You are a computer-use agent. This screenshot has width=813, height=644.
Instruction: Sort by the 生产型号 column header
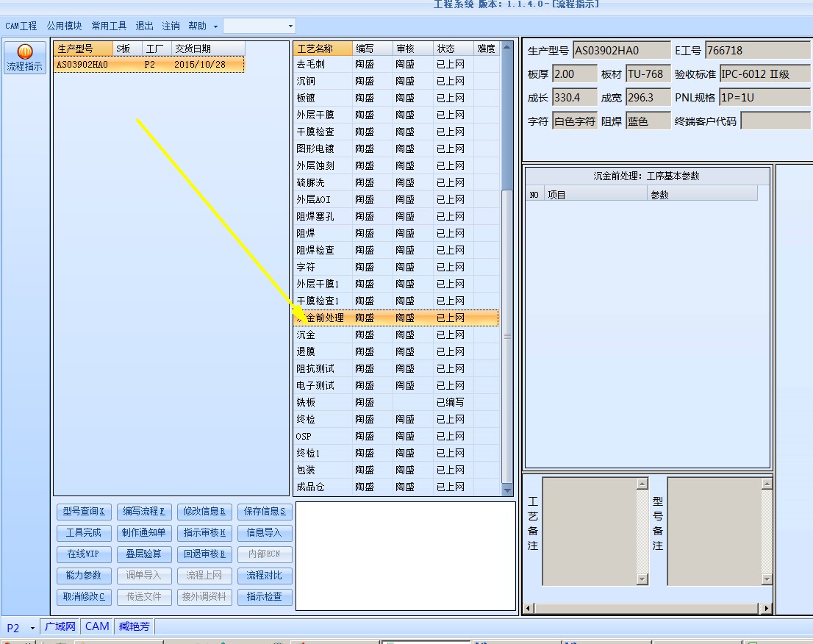[83, 49]
